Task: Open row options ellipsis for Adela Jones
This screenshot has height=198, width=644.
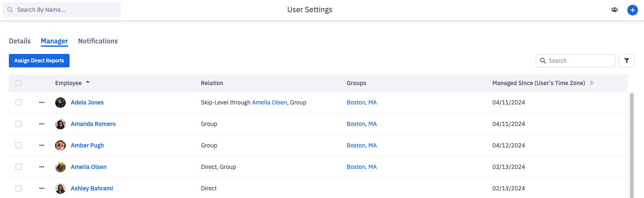Action: (x=42, y=102)
